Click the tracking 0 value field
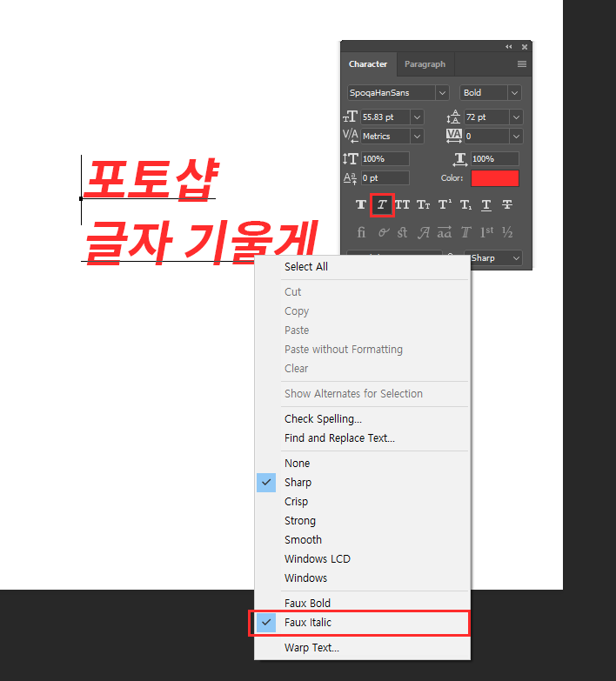 (486, 137)
